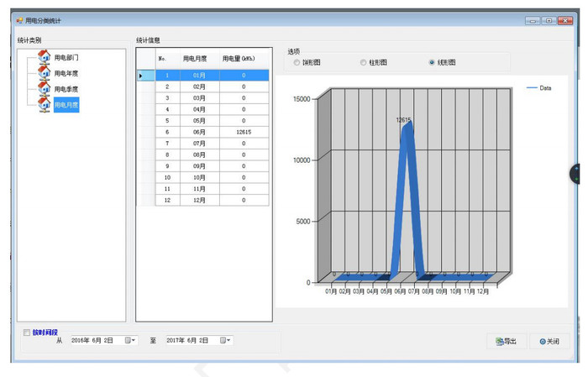
Task: Select the 01月 cell in the table
Action: pos(200,76)
